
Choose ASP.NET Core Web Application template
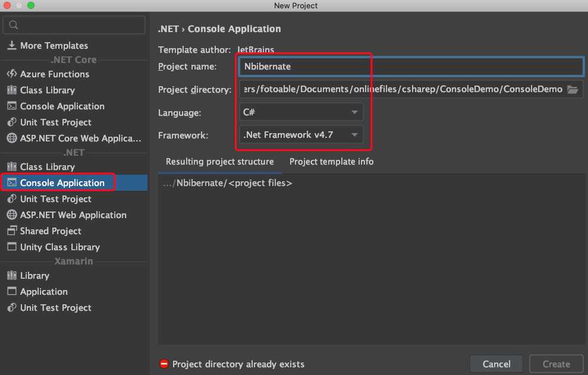coord(80,138)
